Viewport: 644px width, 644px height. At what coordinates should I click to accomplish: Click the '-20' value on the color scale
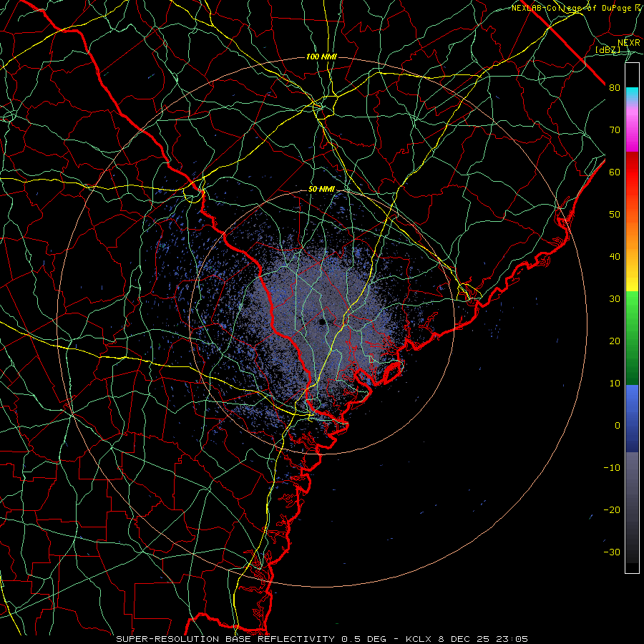(x=612, y=510)
